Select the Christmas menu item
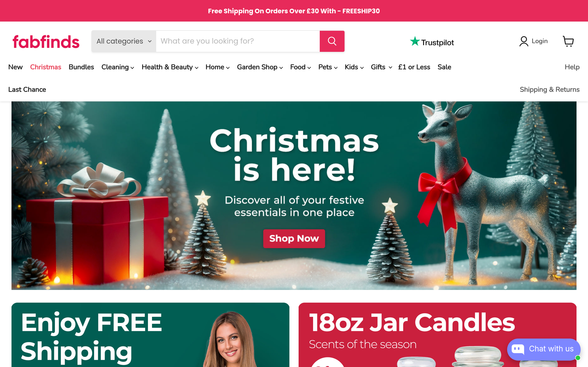Screen dimensions: 588x367 click(45, 67)
